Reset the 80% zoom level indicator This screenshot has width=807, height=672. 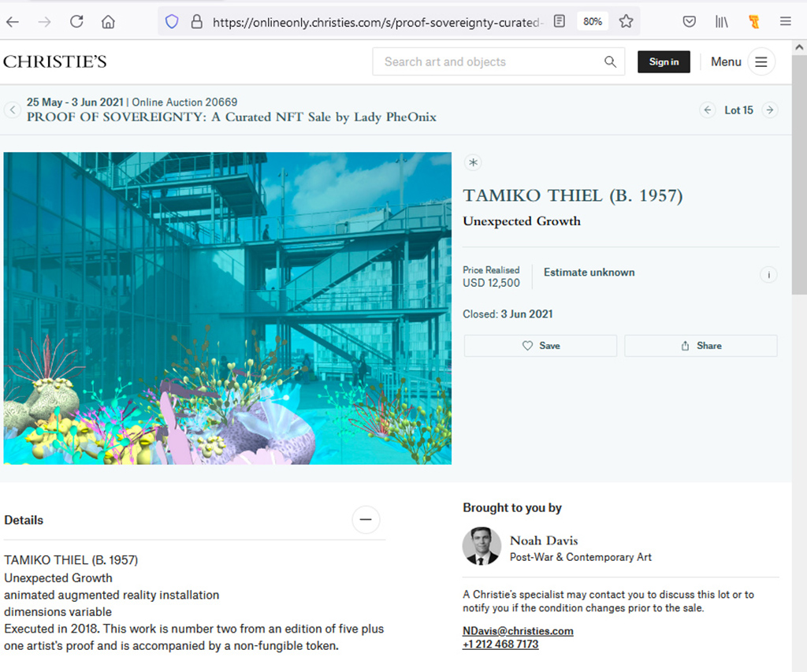click(593, 21)
